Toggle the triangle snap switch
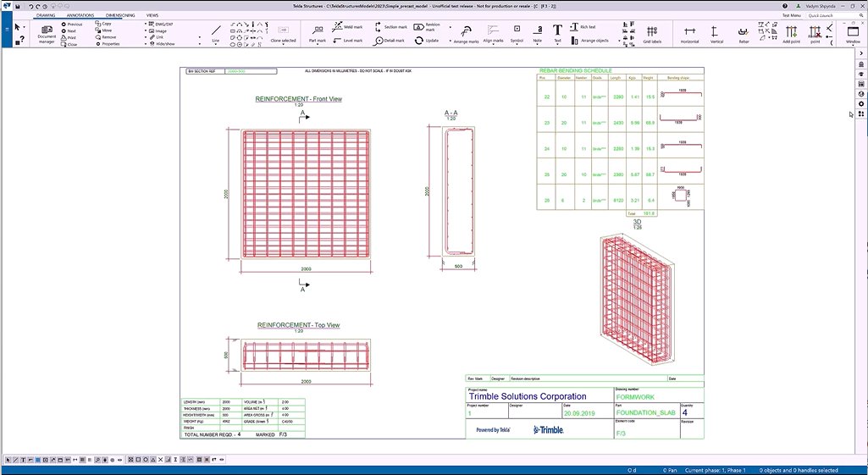 click(x=152, y=460)
